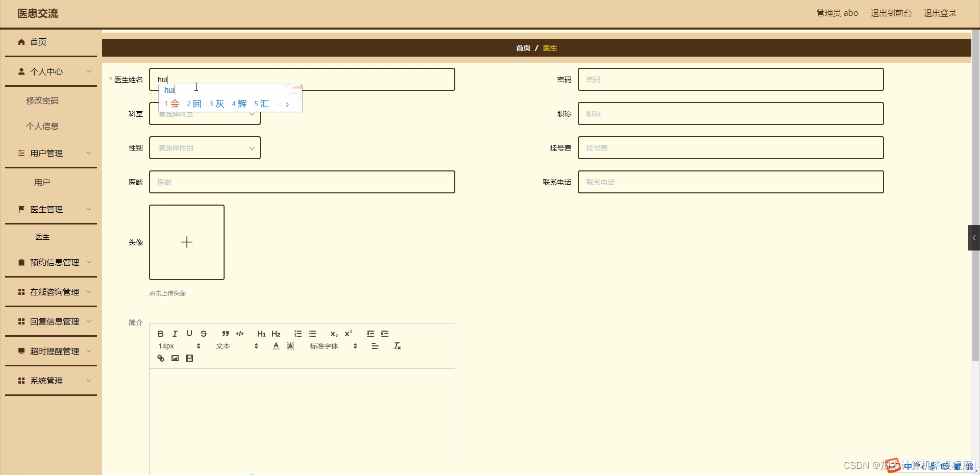Screen dimensions: 980x475
Task: Focus the 职称 title input field
Action: pos(730,114)
